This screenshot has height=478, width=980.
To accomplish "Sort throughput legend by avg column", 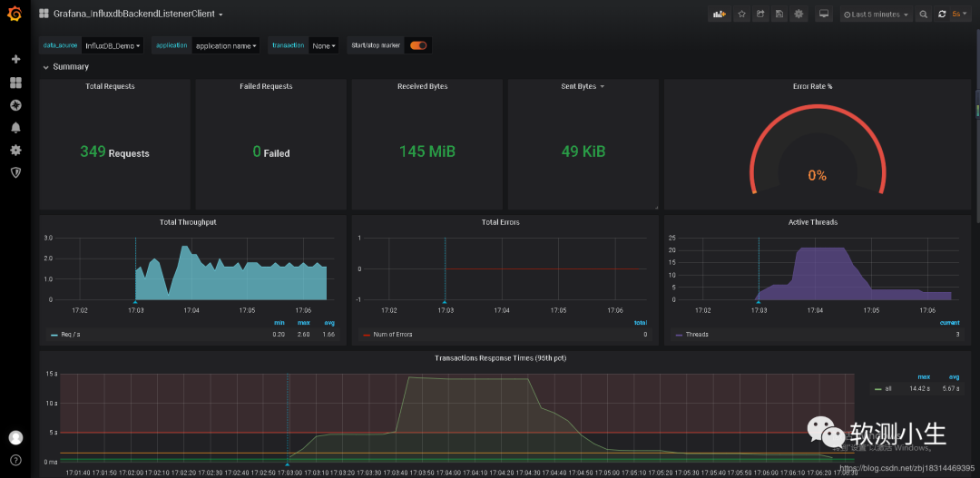I will point(330,323).
